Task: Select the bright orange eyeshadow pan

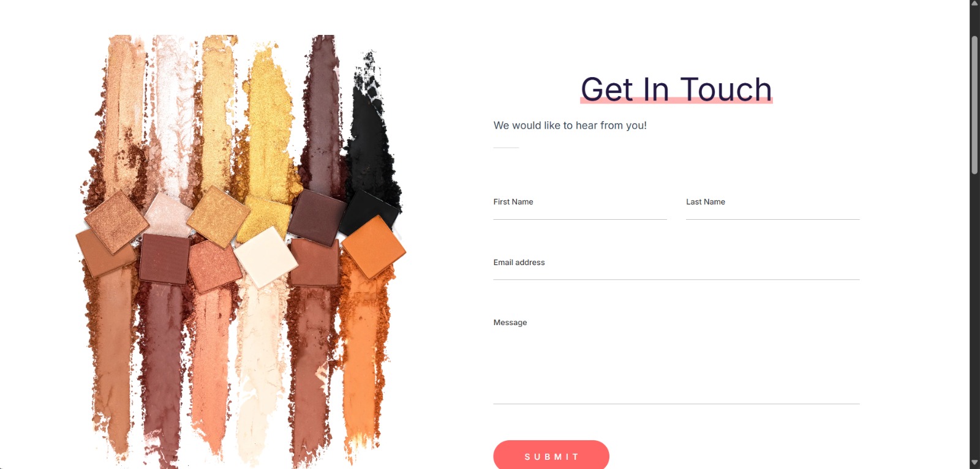Action: point(374,247)
